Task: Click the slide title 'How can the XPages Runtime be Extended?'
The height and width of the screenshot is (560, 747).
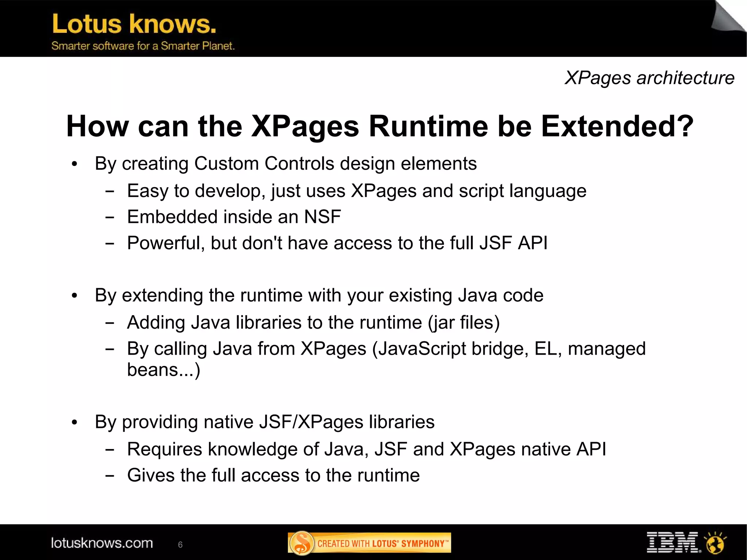Action: [380, 126]
